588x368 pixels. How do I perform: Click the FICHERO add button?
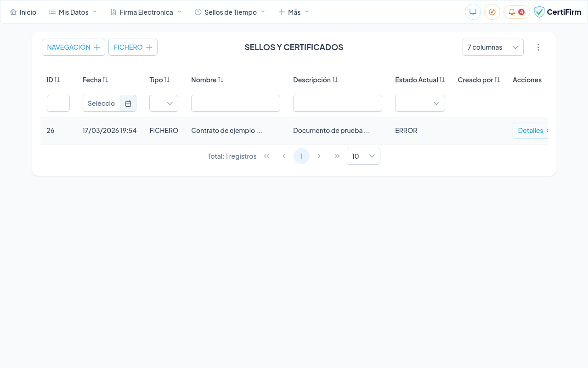pyautogui.click(x=133, y=47)
